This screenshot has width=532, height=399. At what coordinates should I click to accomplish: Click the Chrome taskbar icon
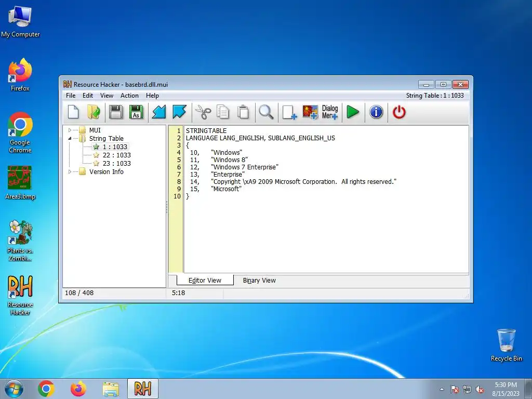46,389
